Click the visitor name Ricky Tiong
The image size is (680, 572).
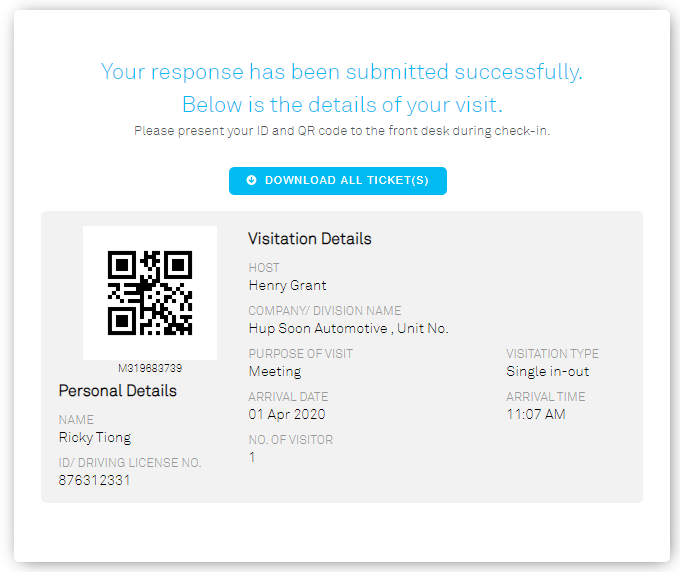coord(95,438)
